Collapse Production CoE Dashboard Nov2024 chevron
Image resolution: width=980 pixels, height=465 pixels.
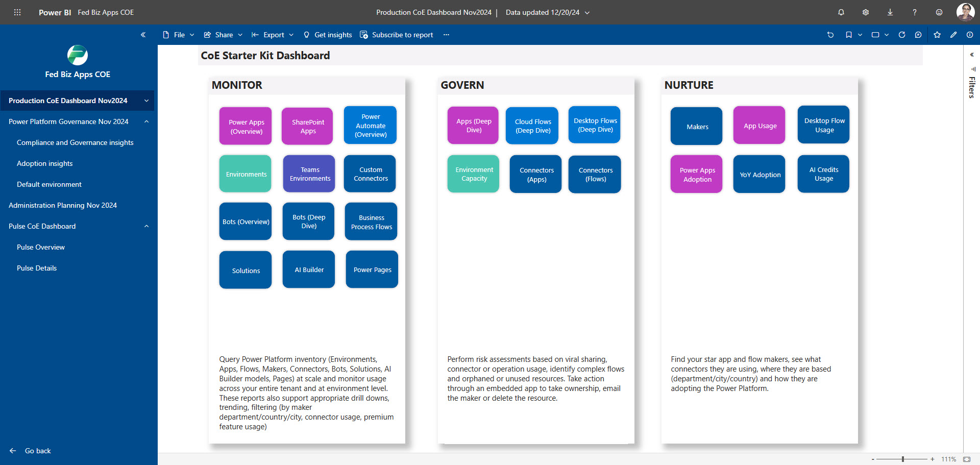(x=146, y=101)
